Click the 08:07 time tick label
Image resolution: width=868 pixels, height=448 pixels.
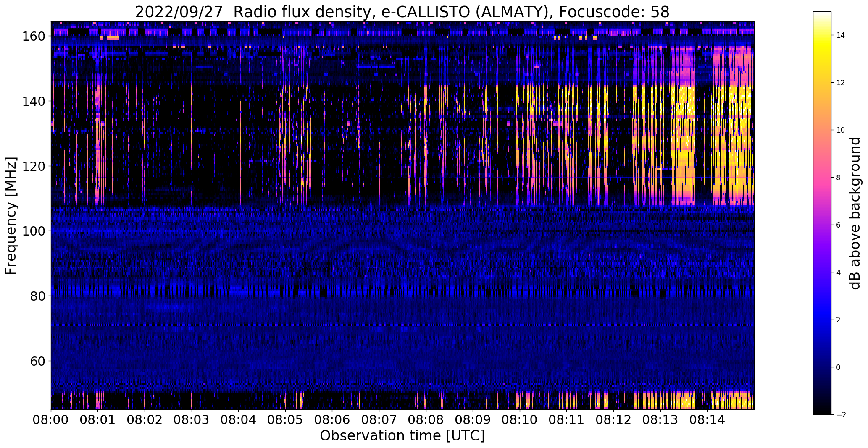pyautogui.click(x=379, y=420)
